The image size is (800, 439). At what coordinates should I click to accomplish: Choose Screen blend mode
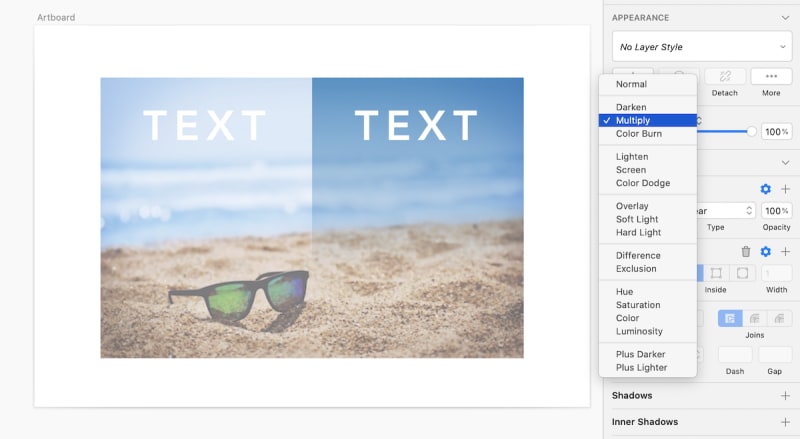click(x=648, y=170)
